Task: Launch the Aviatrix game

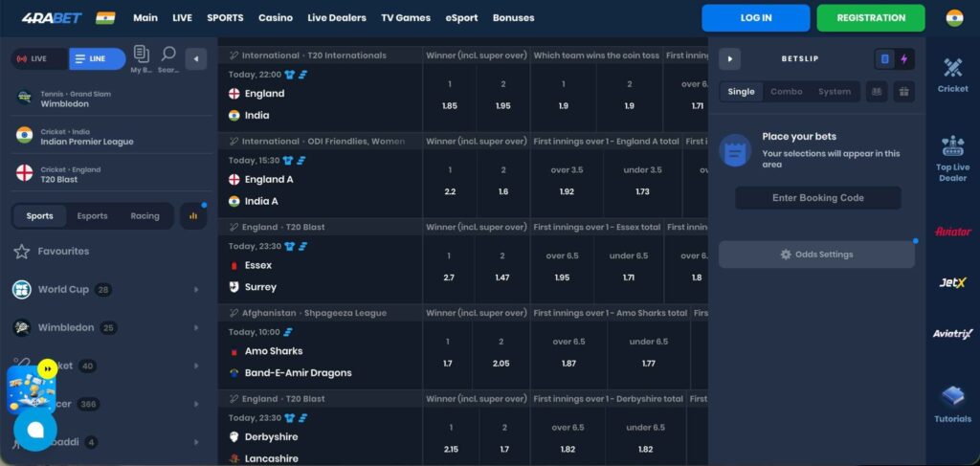Action: pos(952,334)
